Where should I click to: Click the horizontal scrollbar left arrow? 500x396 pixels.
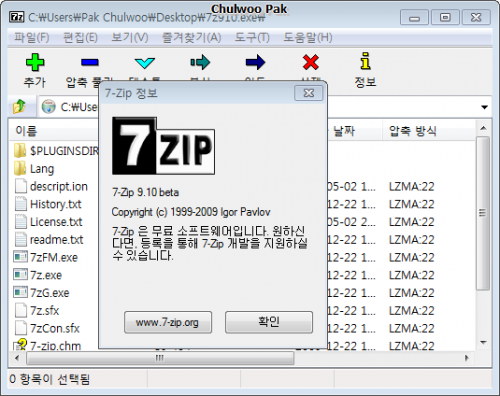pyautogui.click(x=17, y=358)
